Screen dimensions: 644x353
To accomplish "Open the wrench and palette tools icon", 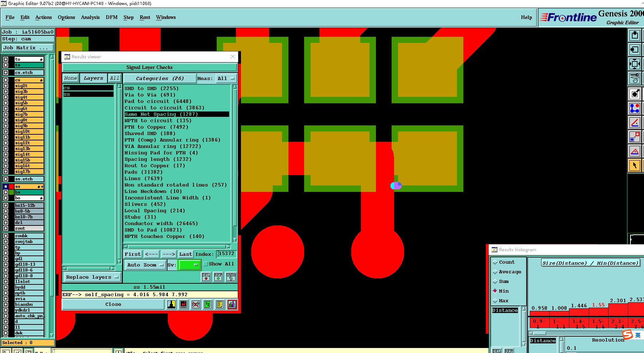I will (x=635, y=79).
